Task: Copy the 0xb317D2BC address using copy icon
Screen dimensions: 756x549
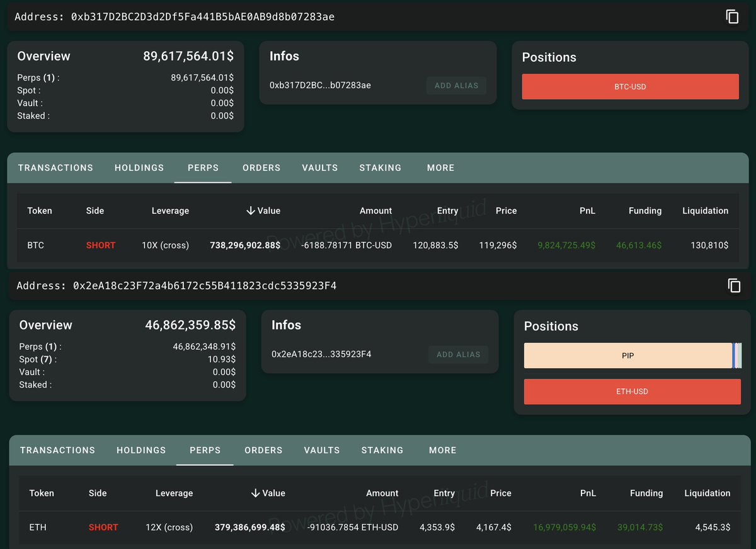Action: pyautogui.click(x=732, y=17)
